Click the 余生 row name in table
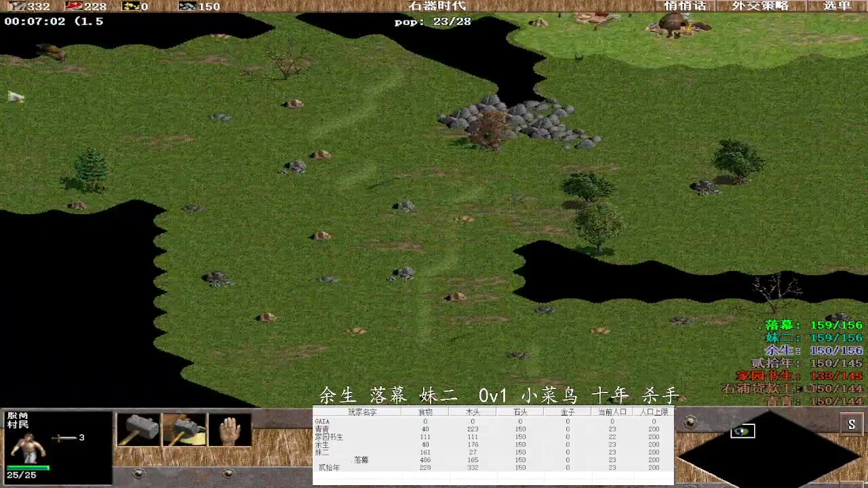The image size is (868, 488). (321, 445)
